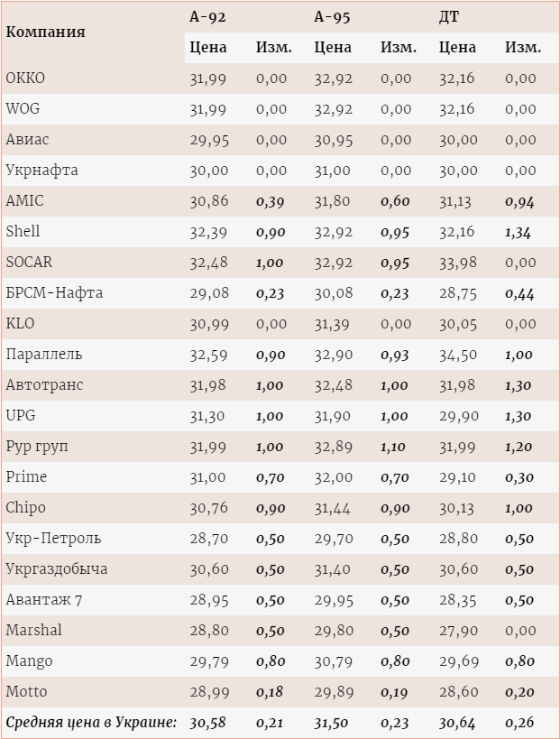The image size is (560, 739).
Task: Click the Shell company name
Action: point(23,232)
